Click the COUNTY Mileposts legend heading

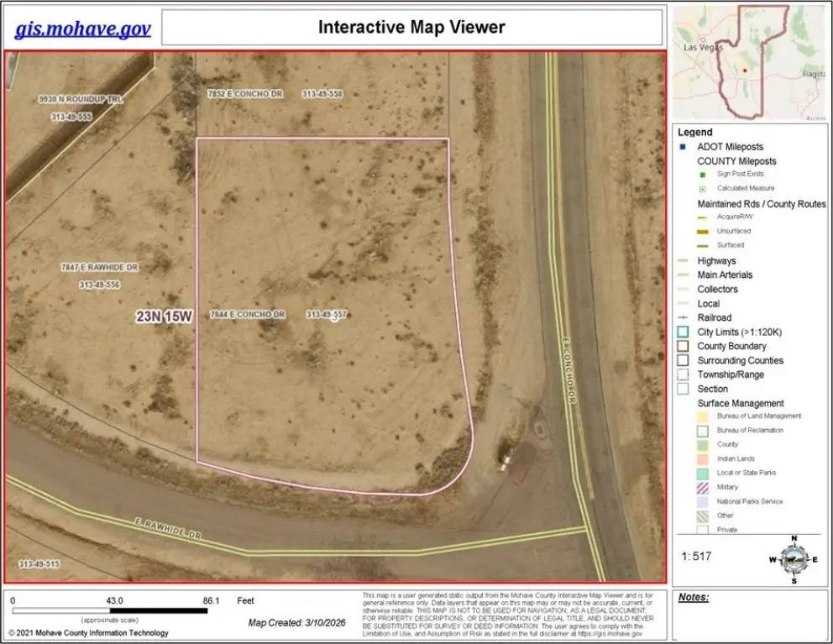point(736,161)
